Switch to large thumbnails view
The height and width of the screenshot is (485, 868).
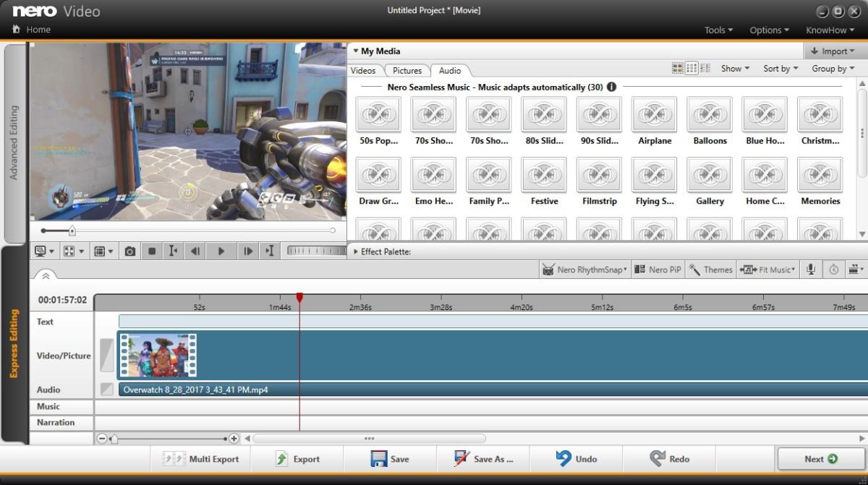[678, 68]
